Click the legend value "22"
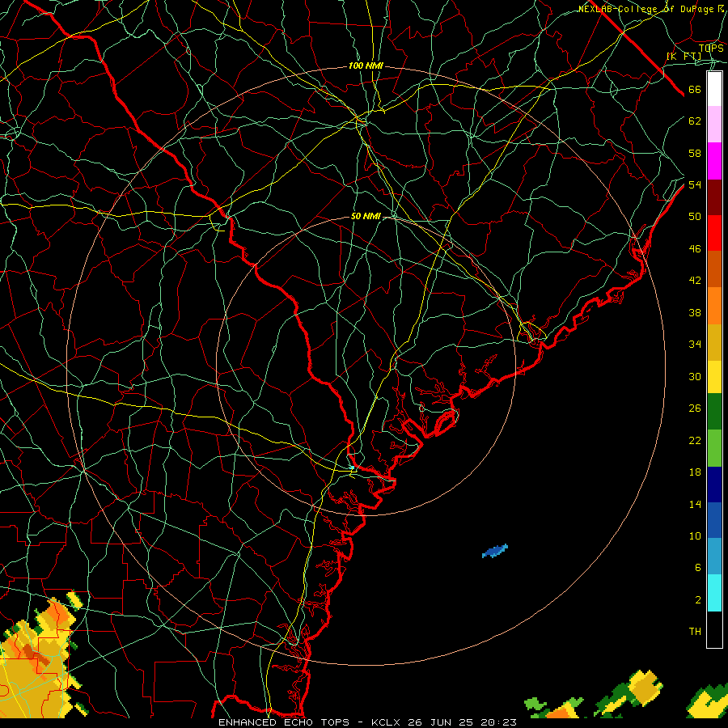Viewport: 728px width, 728px height. point(695,440)
